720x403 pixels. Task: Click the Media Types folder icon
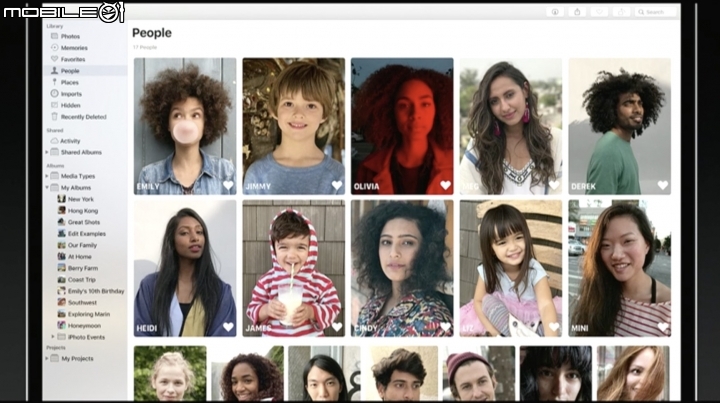click(x=55, y=176)
